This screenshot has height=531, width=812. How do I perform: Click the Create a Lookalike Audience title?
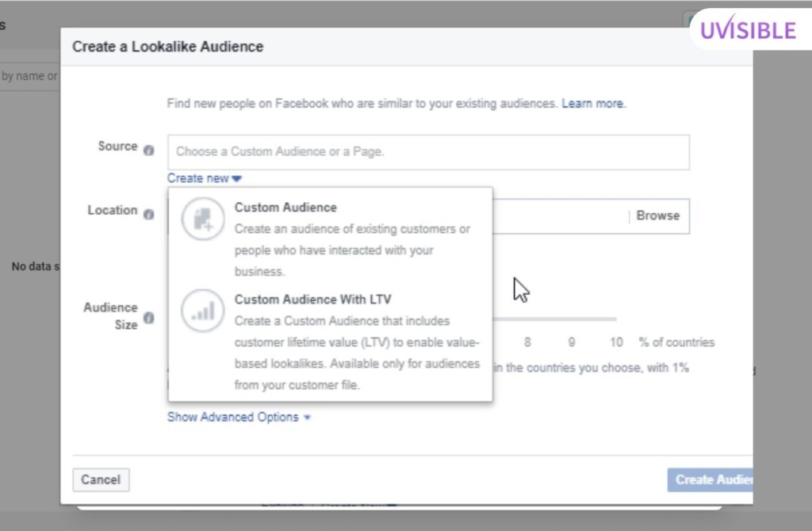coord(168,47)
